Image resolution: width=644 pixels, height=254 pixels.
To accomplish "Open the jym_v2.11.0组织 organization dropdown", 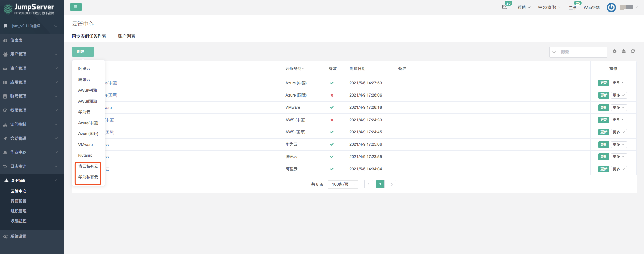I will click(32, 26).
